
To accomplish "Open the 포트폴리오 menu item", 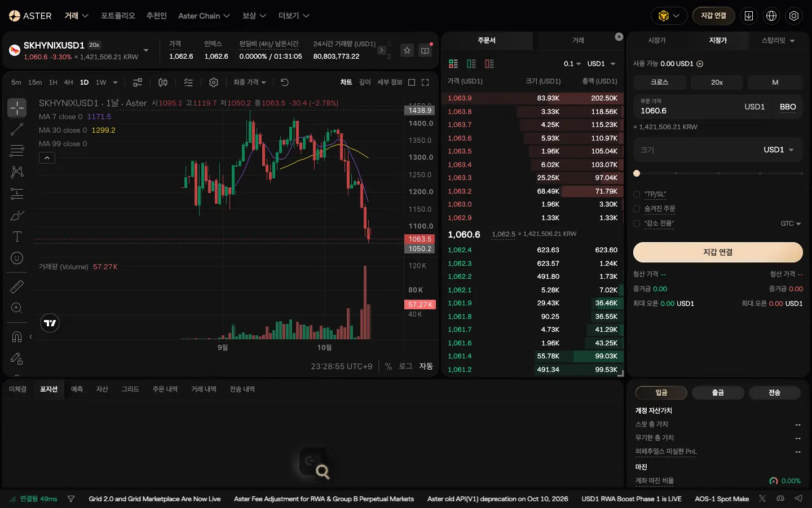I will (x=118, y=16).
